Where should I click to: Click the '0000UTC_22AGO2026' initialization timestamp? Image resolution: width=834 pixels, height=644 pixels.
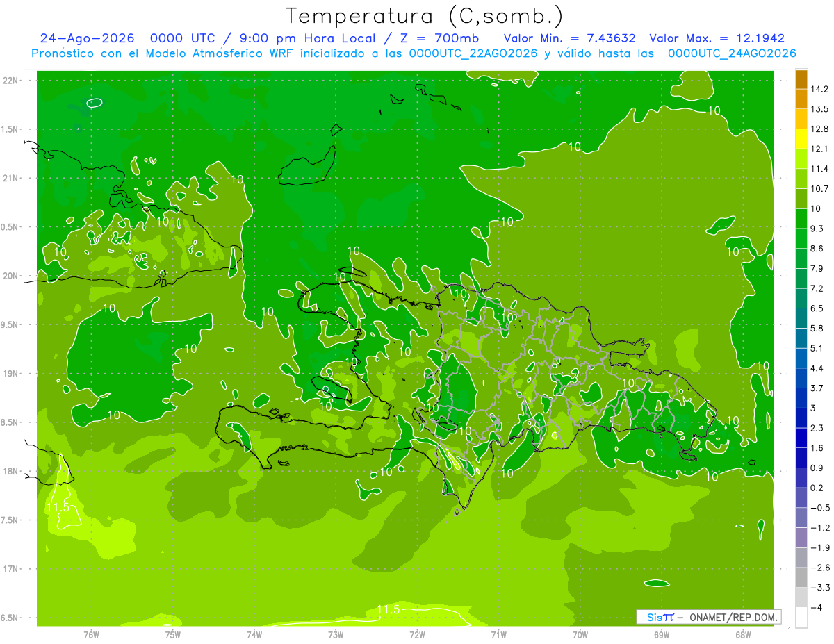(473, 53)
